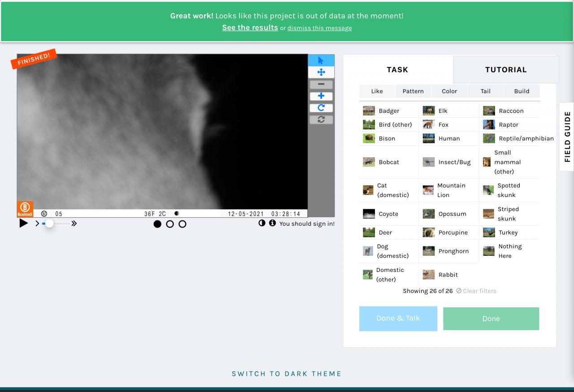The width and height of the screenshot is (574, 392).
Task: Choose Dog (domestic) option
Action: 389,251
